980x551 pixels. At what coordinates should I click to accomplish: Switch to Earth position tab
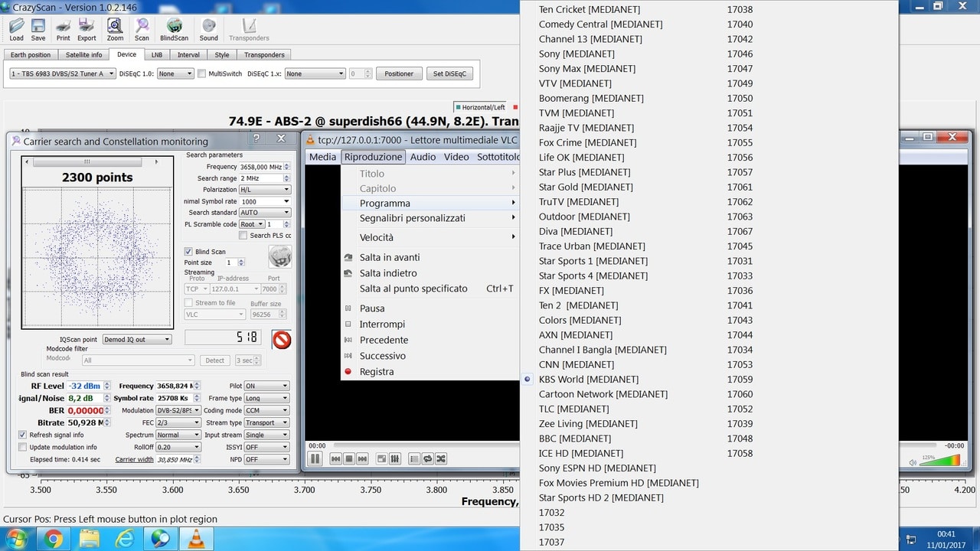31,55
